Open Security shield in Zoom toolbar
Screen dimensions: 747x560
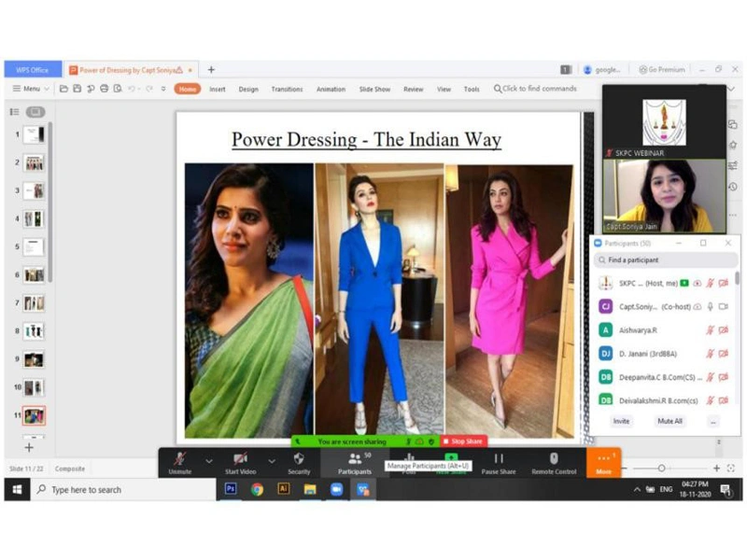[x=299, y=463]
